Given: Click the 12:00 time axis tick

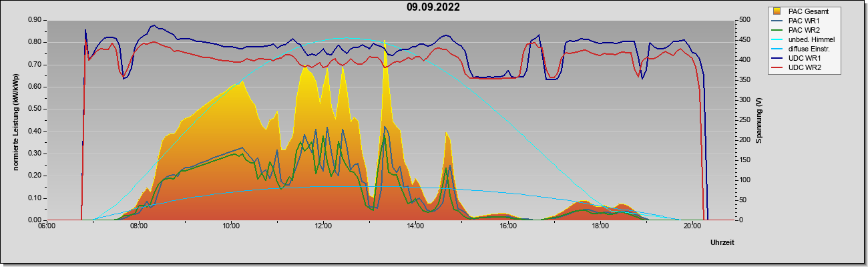Looking at the screenshot, I should tap(323, 226).
